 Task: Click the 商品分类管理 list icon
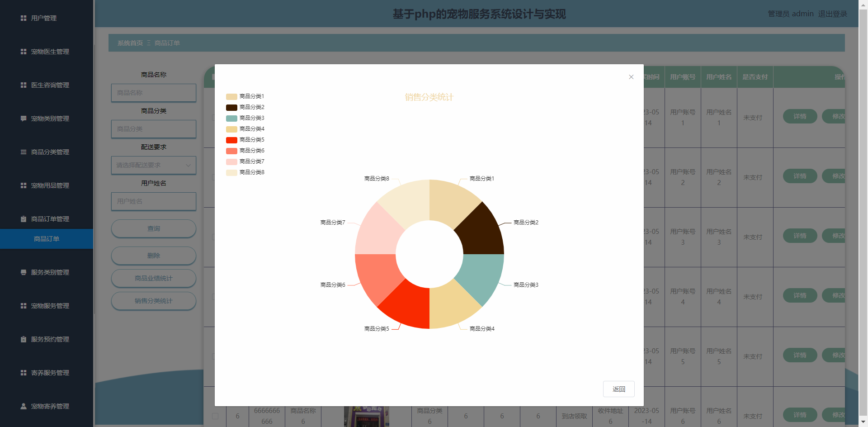(24, 152)
